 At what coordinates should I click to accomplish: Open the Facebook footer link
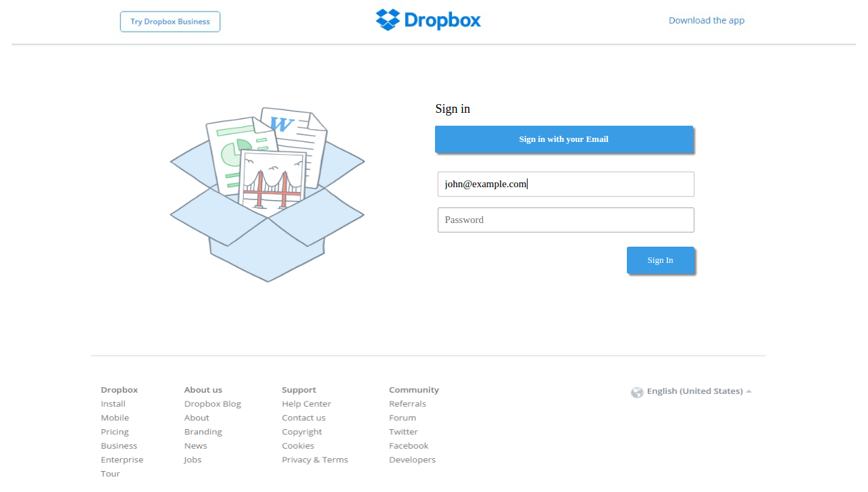[x=409, y=445]
